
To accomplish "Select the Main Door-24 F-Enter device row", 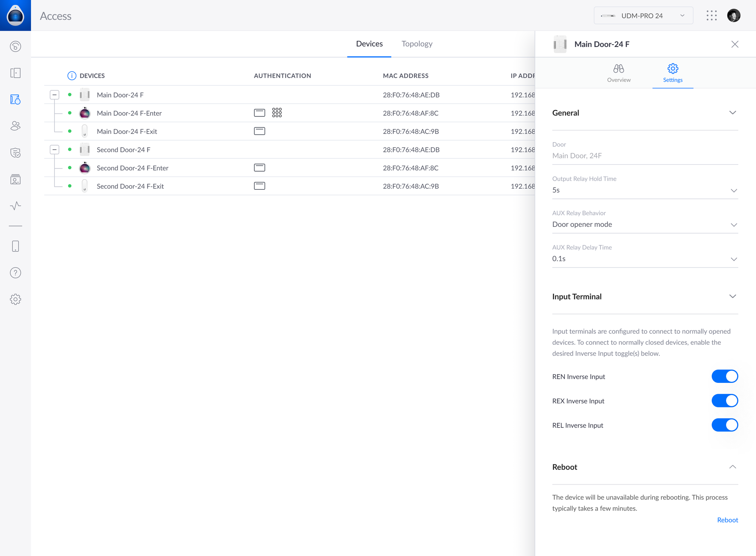I will click(129, 113).
